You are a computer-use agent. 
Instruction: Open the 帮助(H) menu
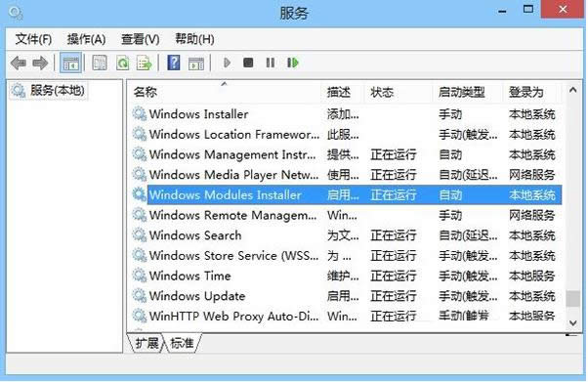coord(194,39)
